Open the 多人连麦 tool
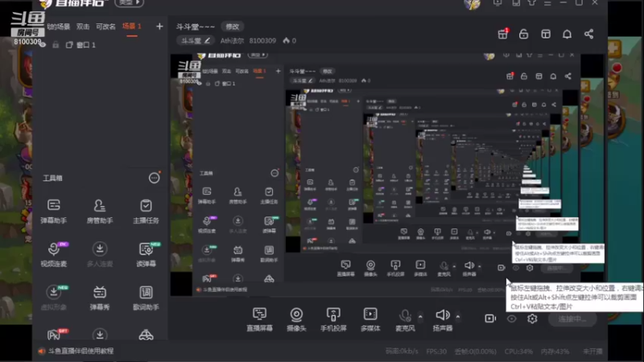 (x=100, y=254)
